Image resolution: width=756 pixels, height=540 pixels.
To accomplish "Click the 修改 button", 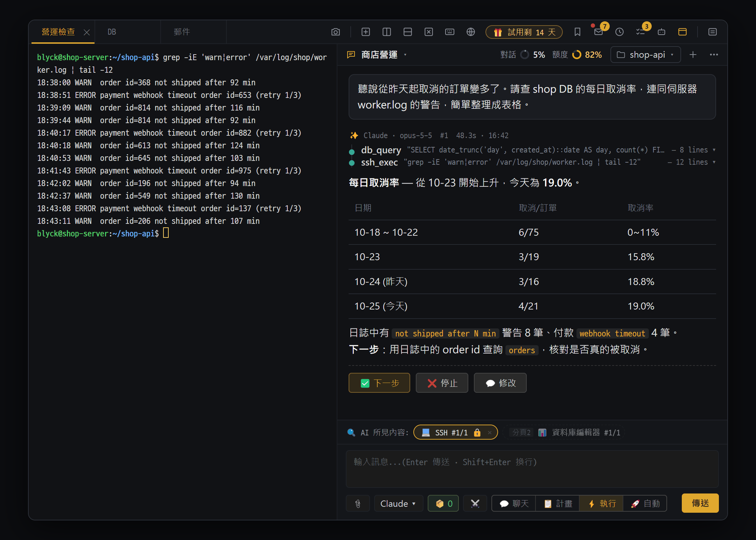I will [x=500, y=383].
